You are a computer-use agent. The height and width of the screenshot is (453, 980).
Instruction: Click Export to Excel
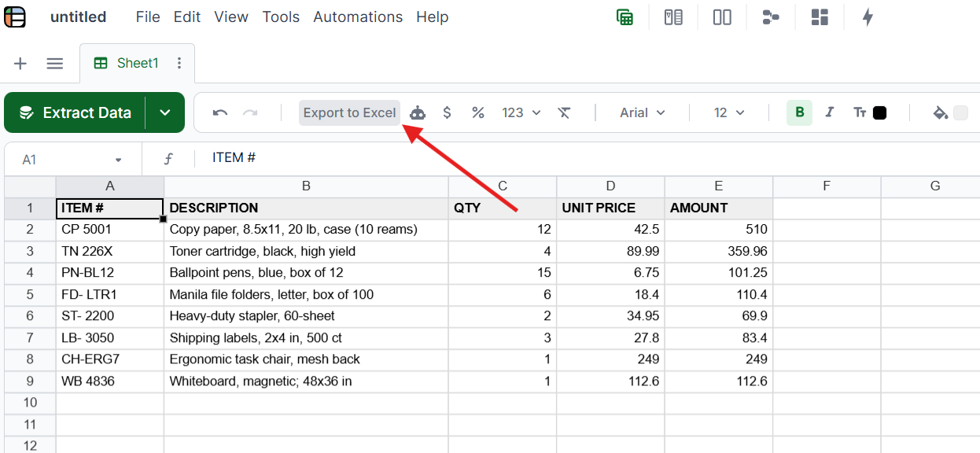349,112
